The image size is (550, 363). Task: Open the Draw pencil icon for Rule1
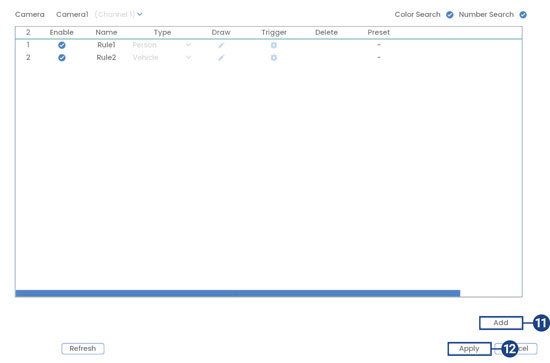(221, 45)
